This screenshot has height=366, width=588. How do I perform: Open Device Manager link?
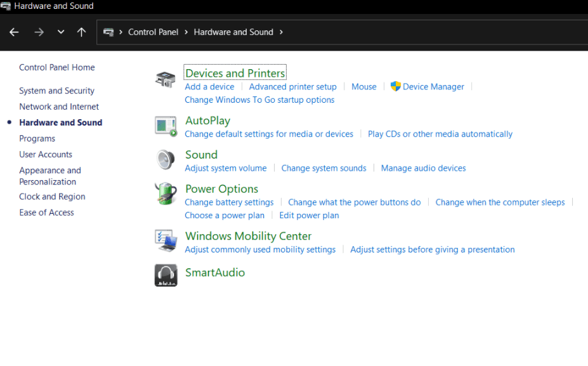pyautogui.click(x=433, y=87)
